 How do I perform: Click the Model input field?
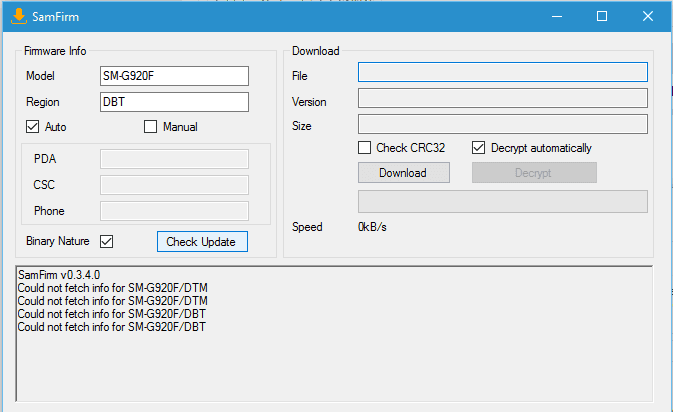point(174,76)
